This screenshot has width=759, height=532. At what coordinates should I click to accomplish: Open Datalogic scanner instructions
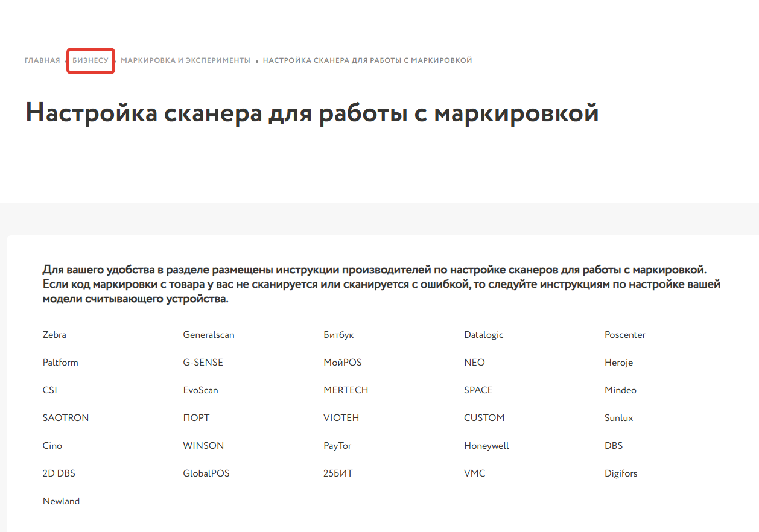point(484,335)
